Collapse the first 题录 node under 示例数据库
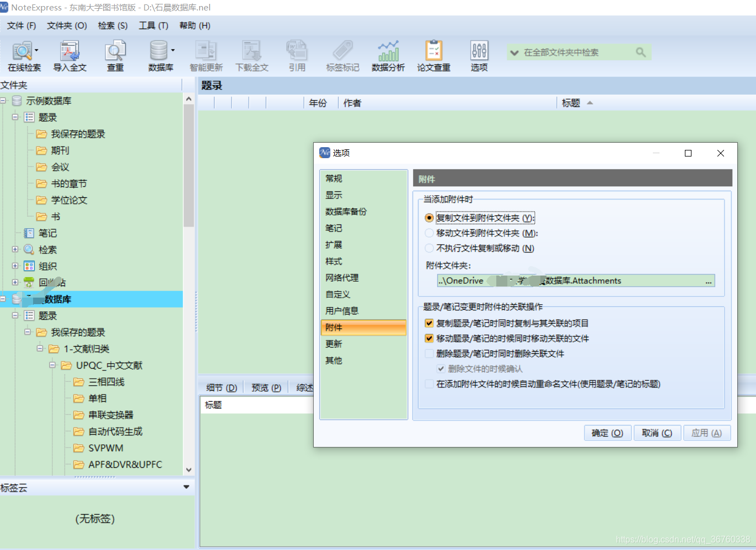 coord(15,117)
